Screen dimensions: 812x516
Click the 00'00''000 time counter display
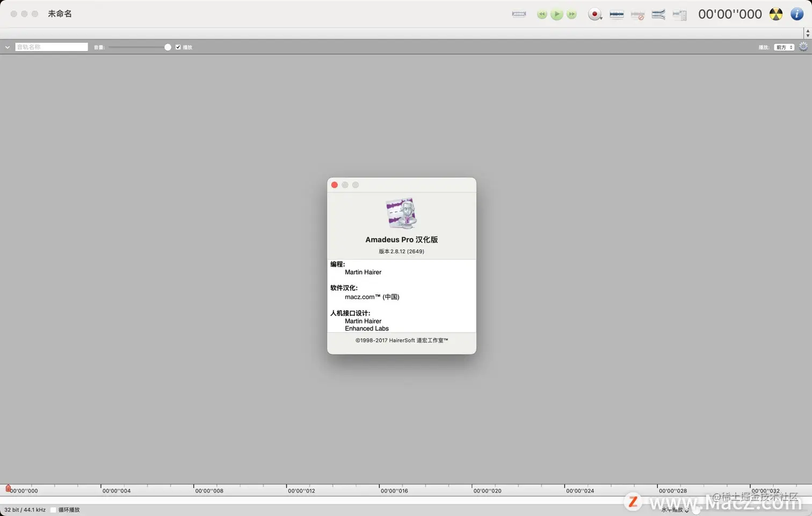click(x=730, y=14)
